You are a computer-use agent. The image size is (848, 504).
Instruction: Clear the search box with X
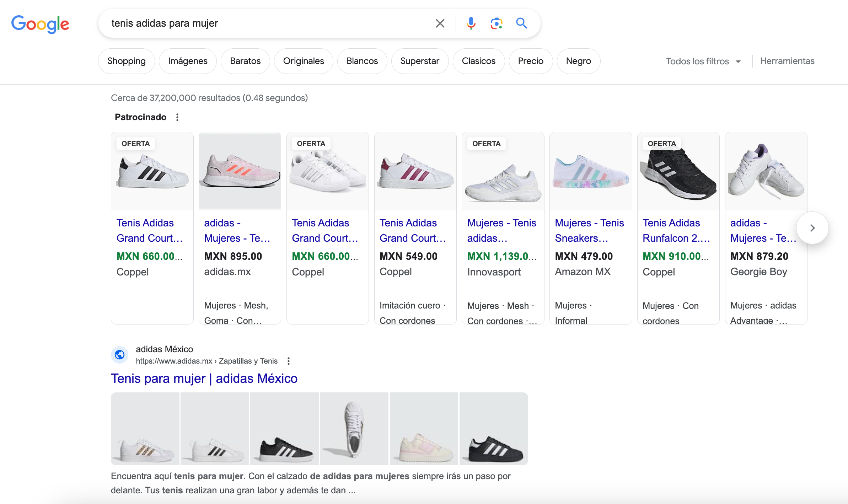(x=440, y=23)
